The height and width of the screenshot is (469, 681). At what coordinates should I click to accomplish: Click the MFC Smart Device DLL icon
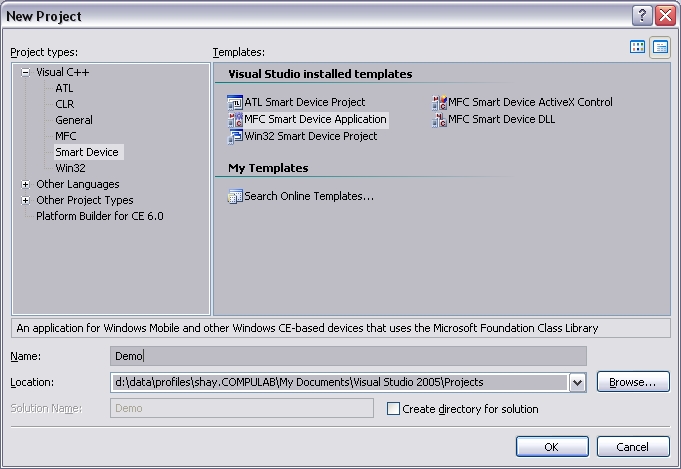pyautogui.click(x=439, y=119)
